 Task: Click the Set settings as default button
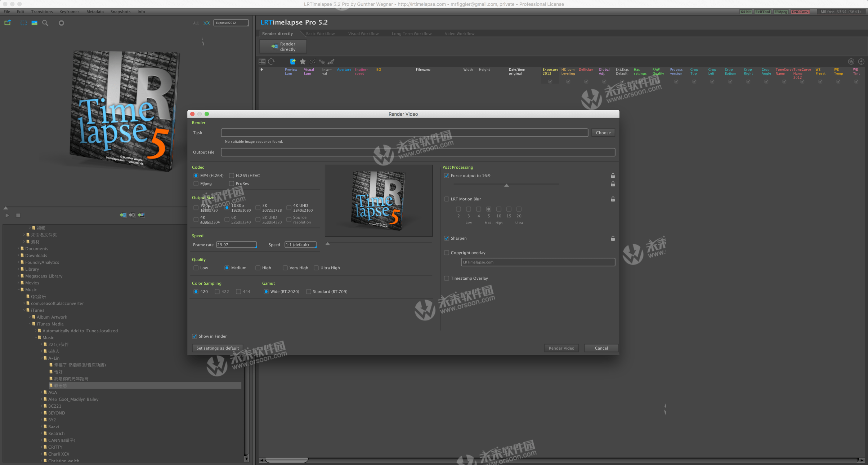(x=217, y=348)
